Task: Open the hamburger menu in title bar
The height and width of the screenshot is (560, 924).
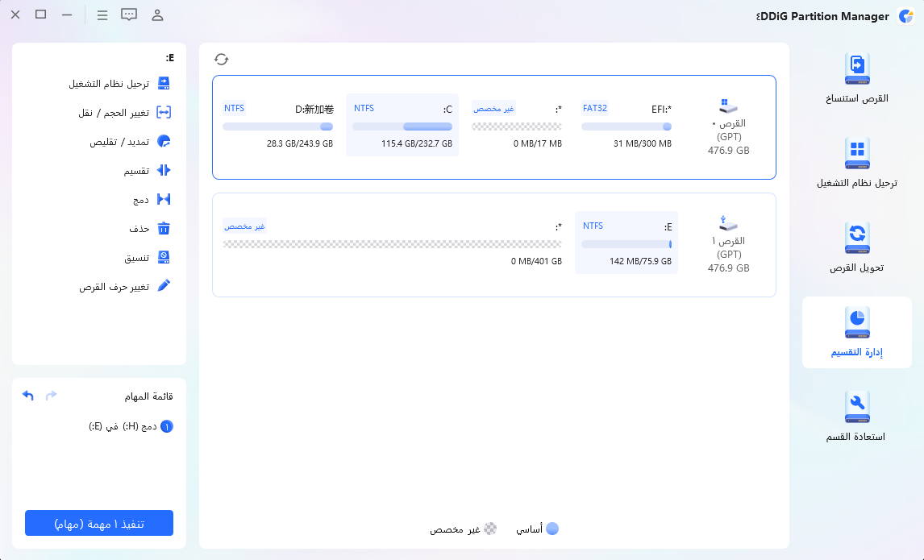Action: coord(102,15)
